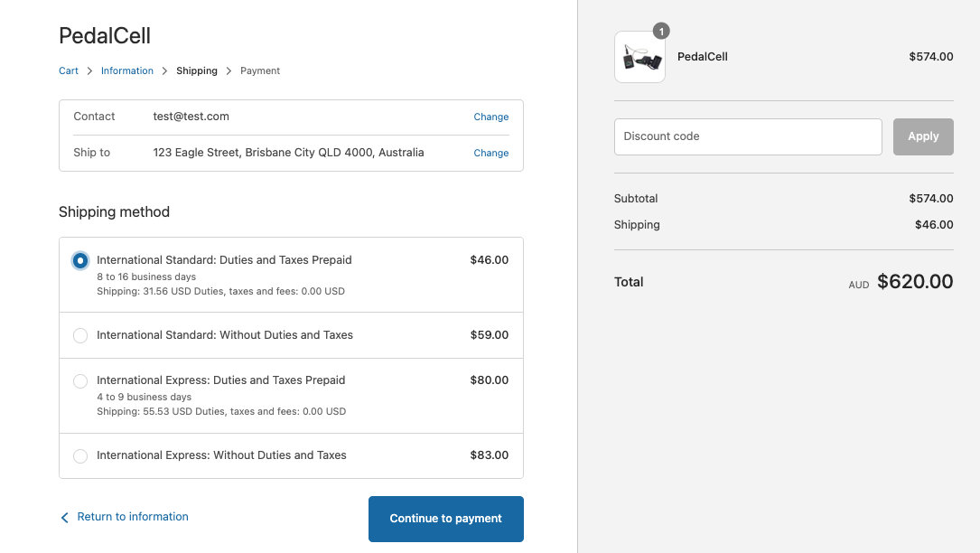Click the back chevron beside Return to information

click(64, 518)
